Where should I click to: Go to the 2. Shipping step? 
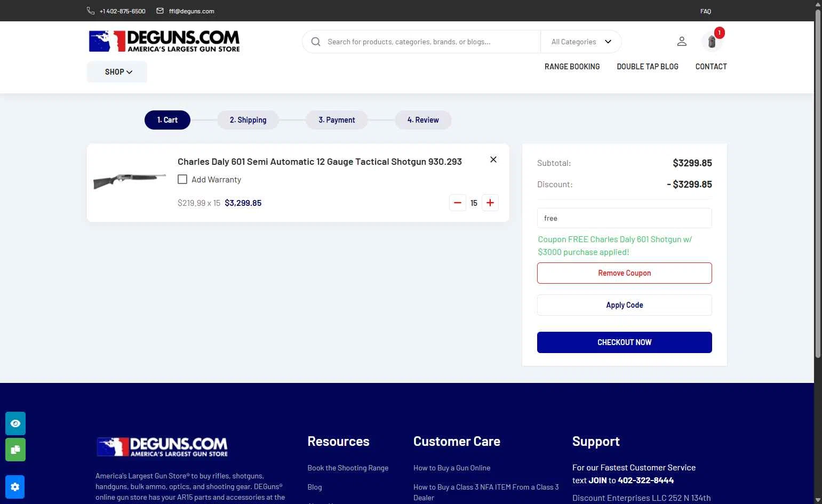coord(248,120)
